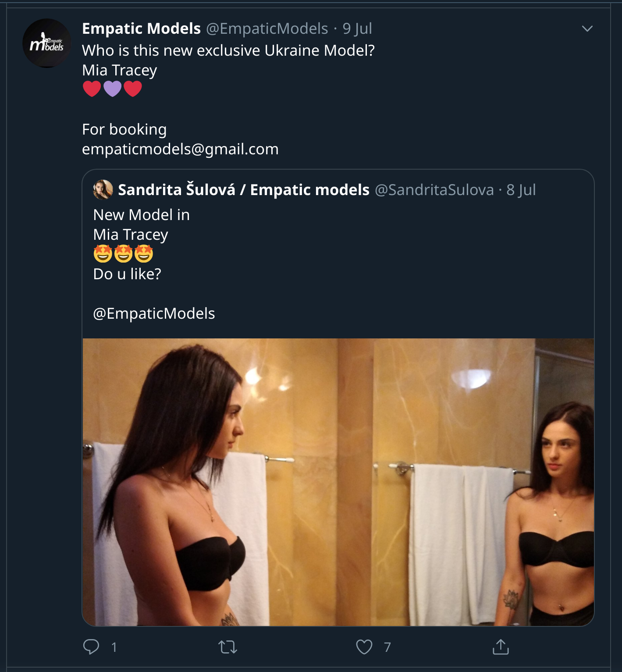This screenshot has height=672, width=622.
Task: Click the like count number 7
Action: click(387, 647)
